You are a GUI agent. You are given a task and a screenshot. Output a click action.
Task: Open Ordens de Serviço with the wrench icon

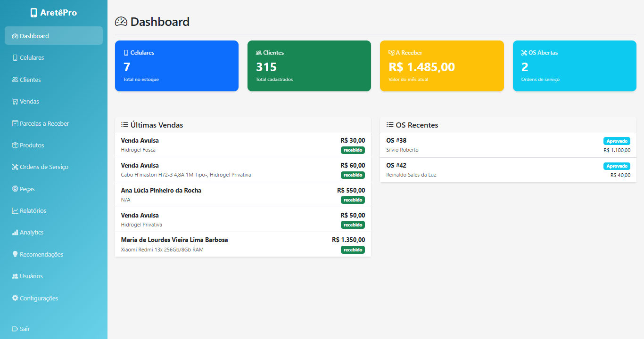[x=14, y=167]
